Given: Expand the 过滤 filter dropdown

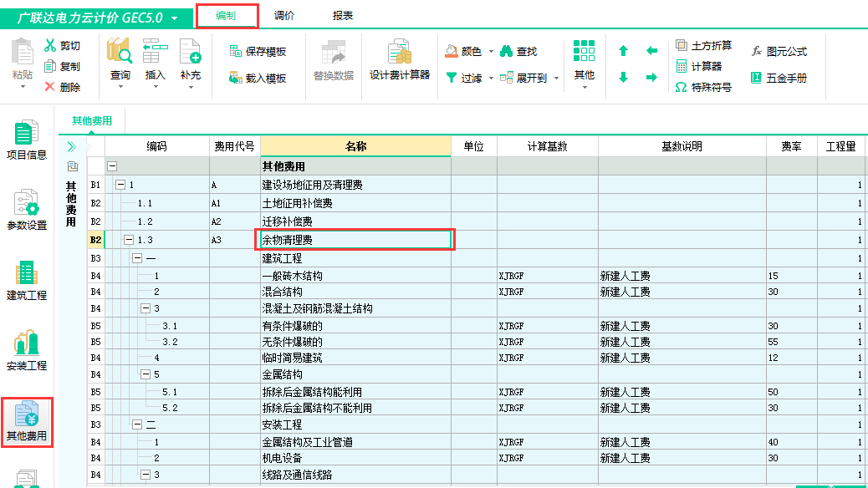Looking at the screenshot, I should pyautogui.click(x=490, y=78).
